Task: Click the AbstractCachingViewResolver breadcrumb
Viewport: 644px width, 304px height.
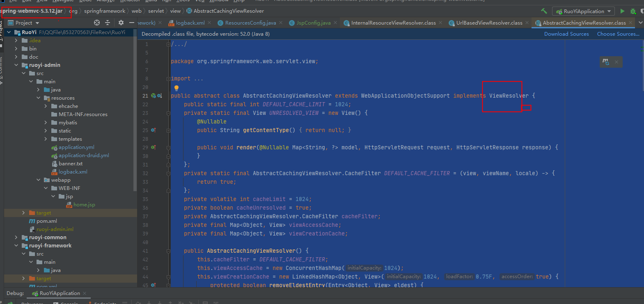Action: pyautogui.click(x=225, y=11)
